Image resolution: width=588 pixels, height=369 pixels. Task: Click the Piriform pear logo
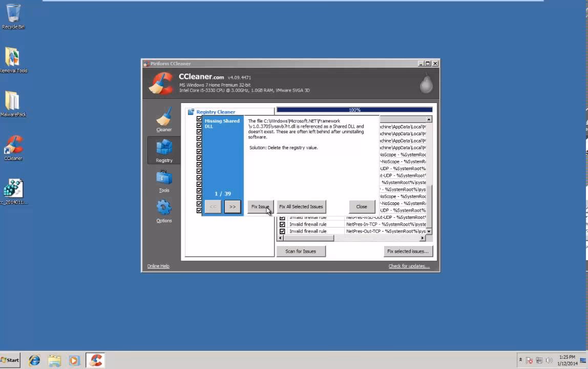click(x=426, y=84)
